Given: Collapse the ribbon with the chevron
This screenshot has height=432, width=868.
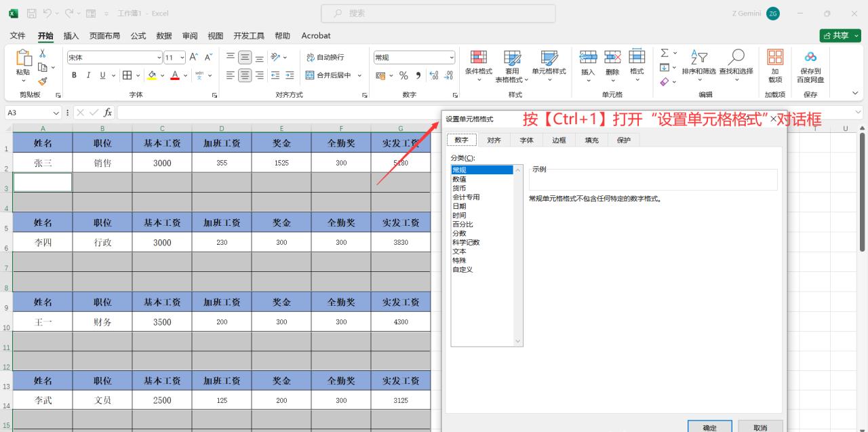Looking at the screenshot, I should pos(855,94).
